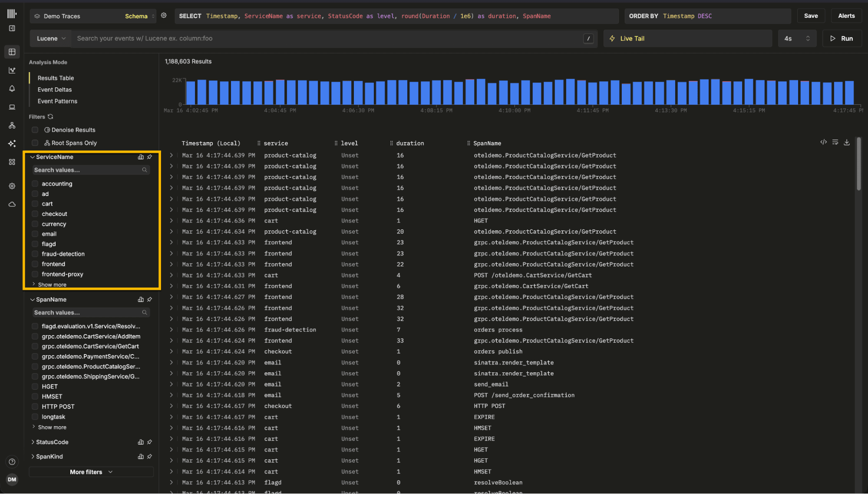This screenshot has height=494, width=868.
Task: Click the Run query button
Action: [842, 38]
